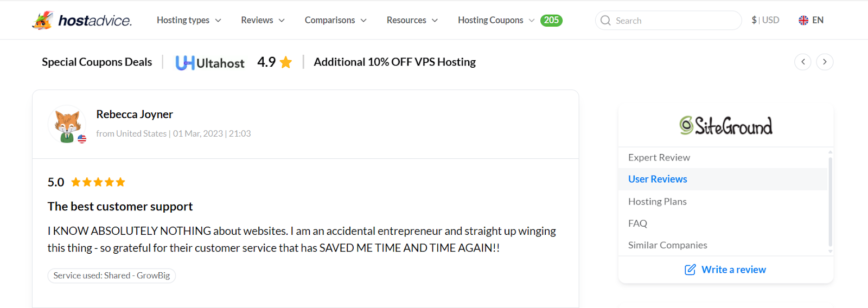Image resolution: width=868 pixels, height=308 pixels.
Task: Click the Write a review pencil icon
Action: (690, 269)
